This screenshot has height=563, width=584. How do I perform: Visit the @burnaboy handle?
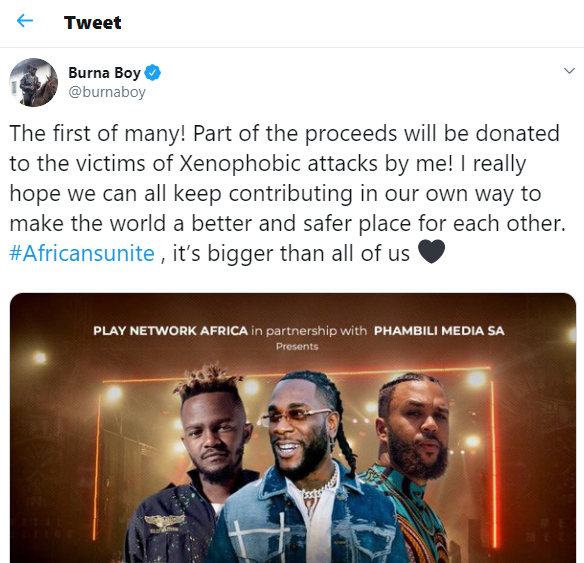(107, 92)
